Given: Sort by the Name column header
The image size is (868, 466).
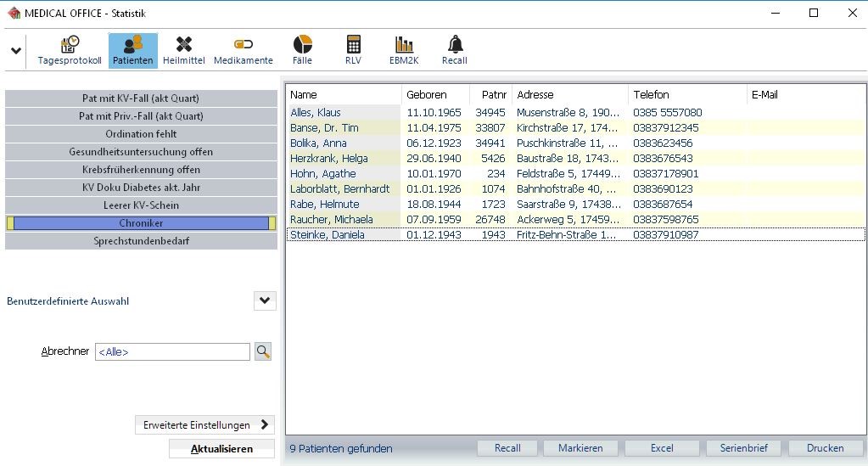Looking at the screenshot, I should coord(344,95).
